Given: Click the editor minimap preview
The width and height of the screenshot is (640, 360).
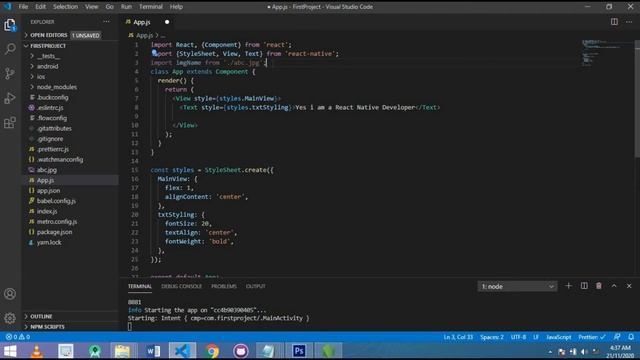Looking at the screenshot, I should 606,53.
